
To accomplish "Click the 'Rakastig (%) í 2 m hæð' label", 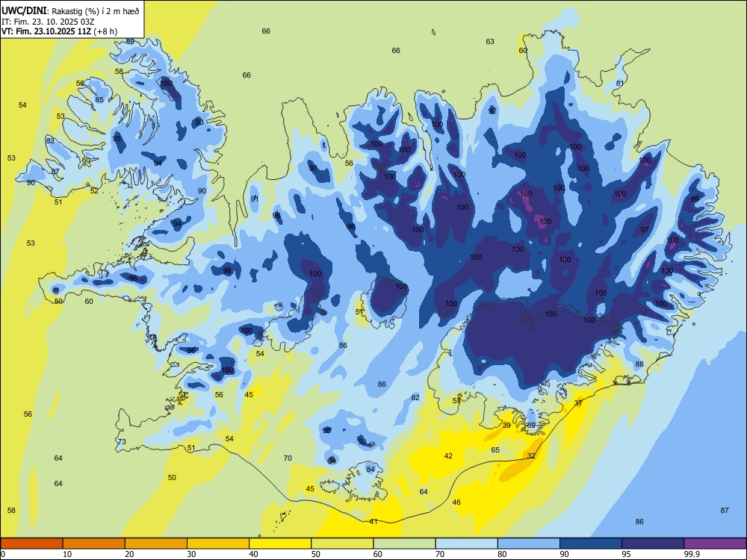I will [96, 11].
